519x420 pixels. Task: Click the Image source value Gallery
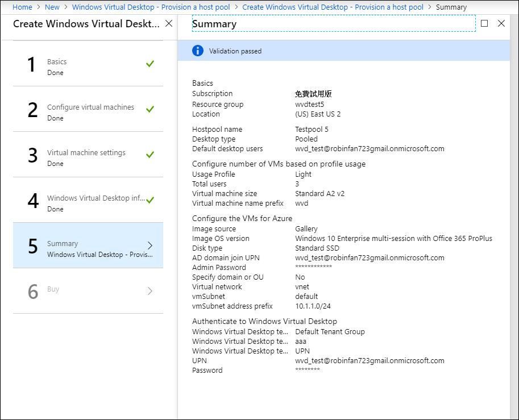pyautogui.click(x=306, y=228)
